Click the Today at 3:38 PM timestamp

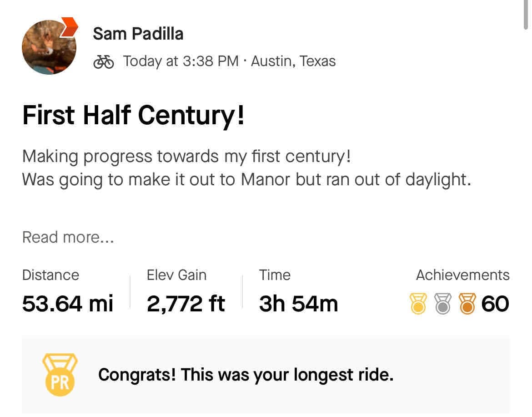[181, 61]
